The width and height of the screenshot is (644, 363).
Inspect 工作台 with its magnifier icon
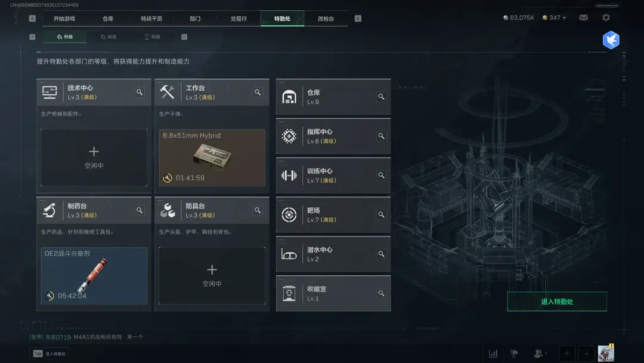point(258,92)
